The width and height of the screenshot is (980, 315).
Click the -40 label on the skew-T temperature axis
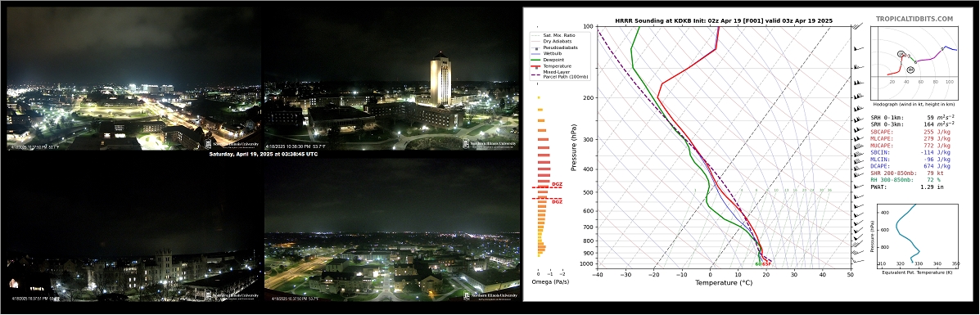pyautogui.click(x=598, y=274)
